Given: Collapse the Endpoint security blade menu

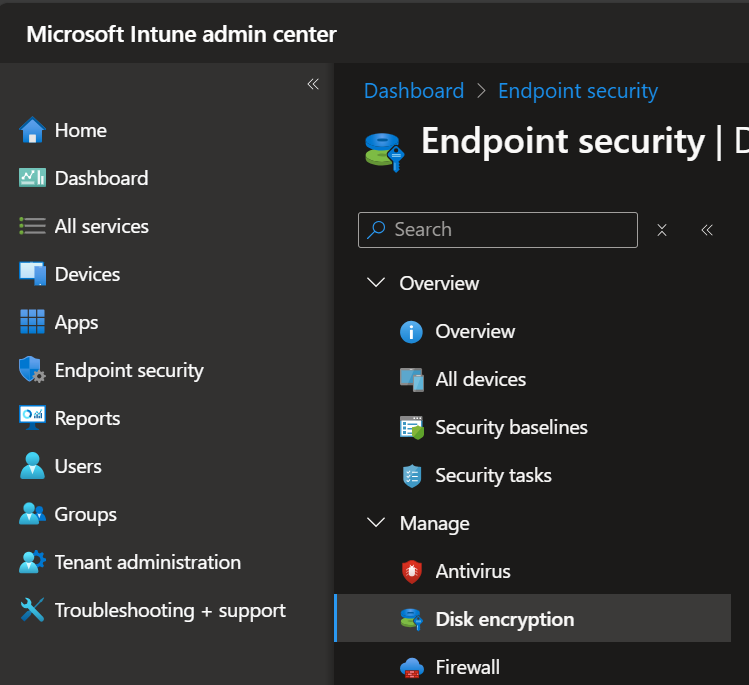Looking at the screenshot, I should [x=707, y=230].
